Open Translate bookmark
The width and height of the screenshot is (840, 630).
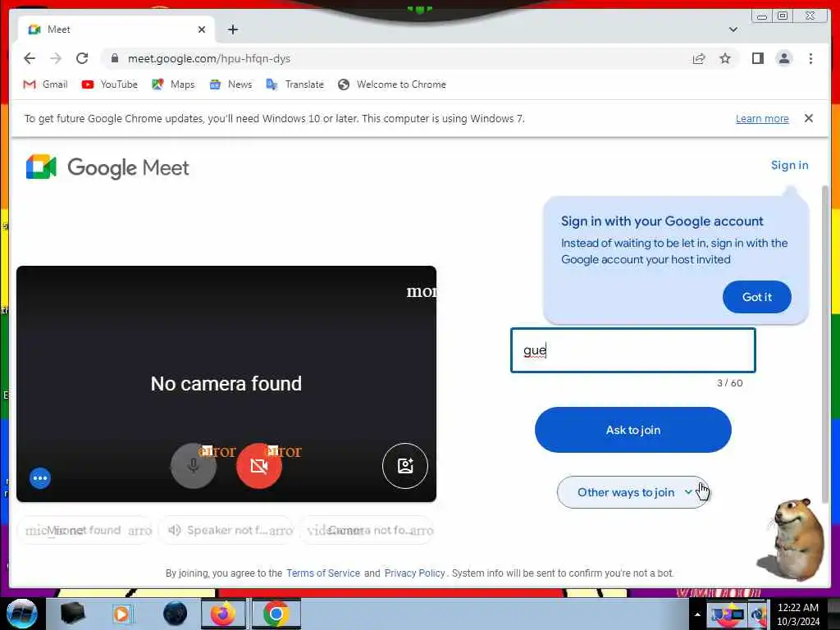[295, 84]
